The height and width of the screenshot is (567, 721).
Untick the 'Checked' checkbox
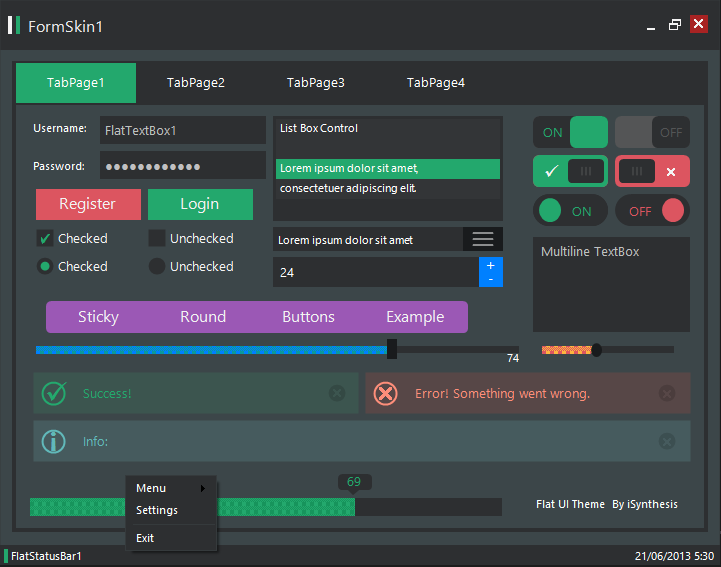point(45,239)
